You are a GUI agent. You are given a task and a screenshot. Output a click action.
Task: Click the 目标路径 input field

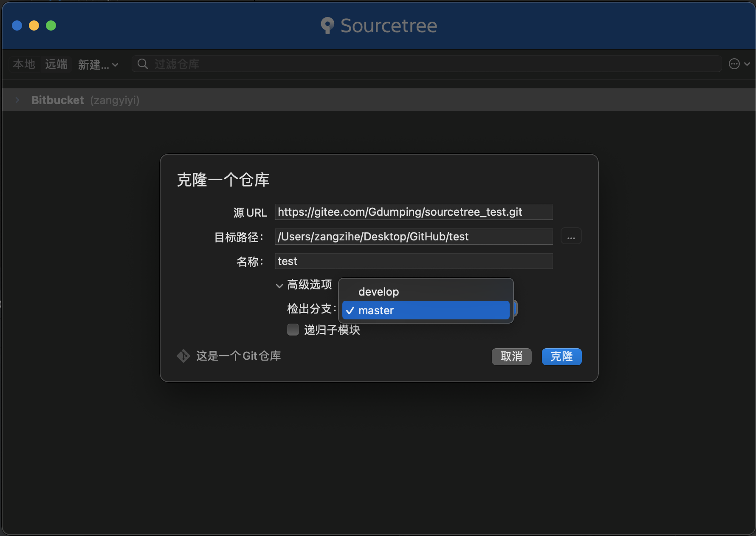click(x=414, y=237)
